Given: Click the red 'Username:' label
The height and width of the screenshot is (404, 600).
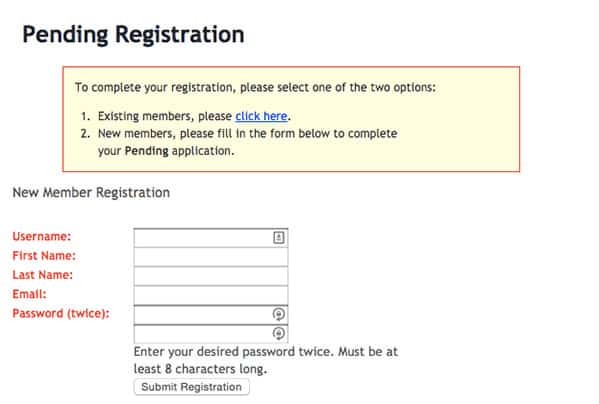Looking at the screenshot, I should click(x=41, y=237).
